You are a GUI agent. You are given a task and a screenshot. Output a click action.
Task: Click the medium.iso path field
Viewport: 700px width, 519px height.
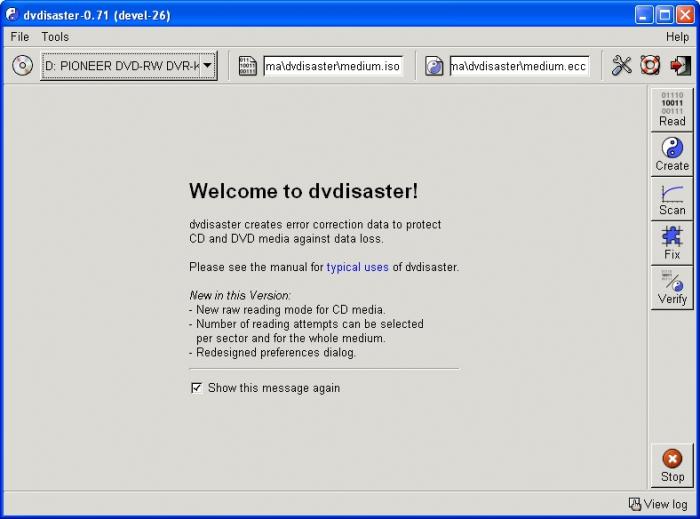[x=333, y=66]
